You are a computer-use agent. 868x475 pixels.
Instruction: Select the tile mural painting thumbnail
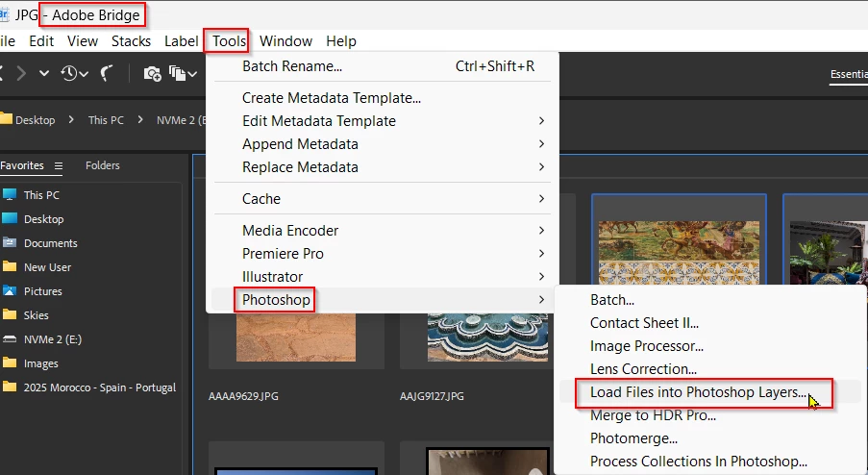(x=680, y=253)
